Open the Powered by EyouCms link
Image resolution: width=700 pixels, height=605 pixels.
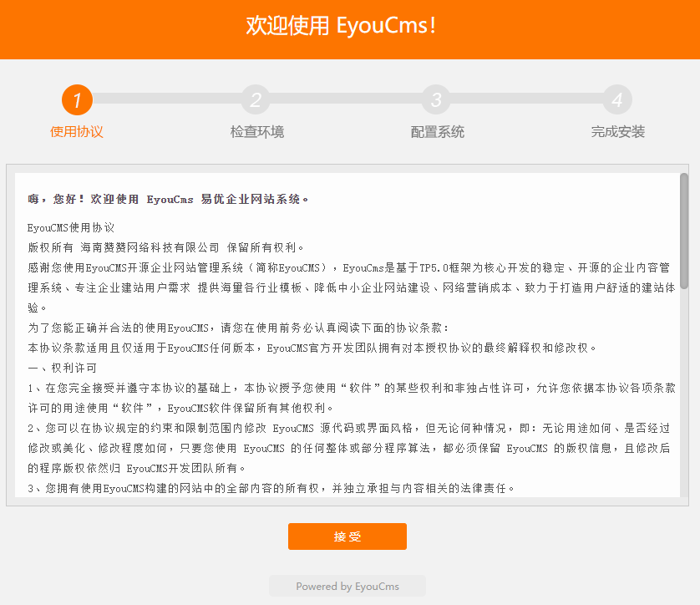pos(347,587)
